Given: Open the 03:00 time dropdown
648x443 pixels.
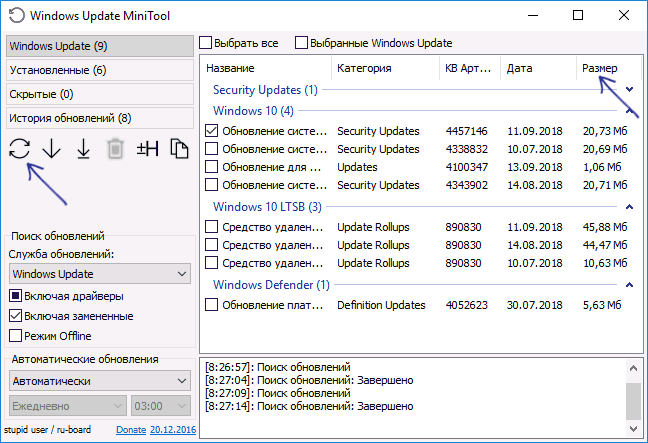Looking at the screenshot, I should click(x=161, y=406).
